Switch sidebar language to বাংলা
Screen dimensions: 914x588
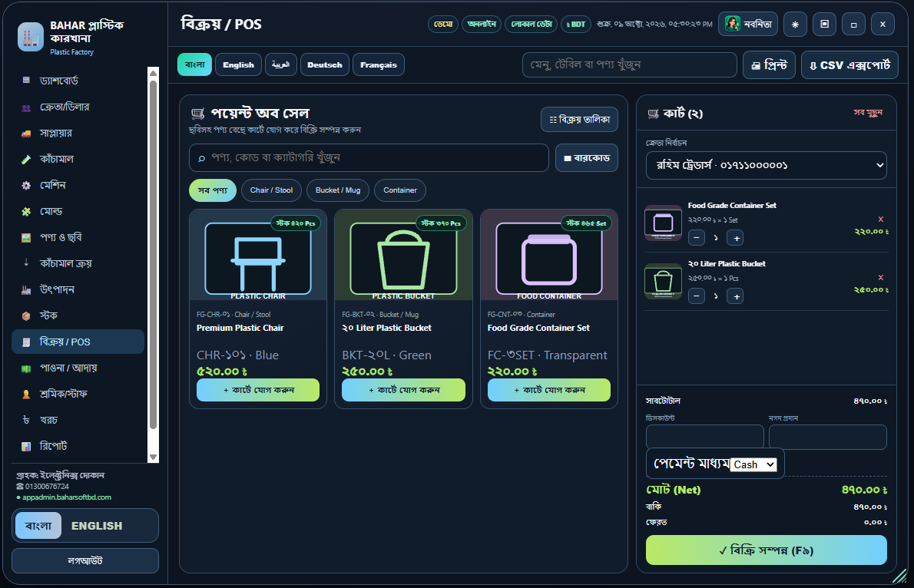(x=38, y=526)
